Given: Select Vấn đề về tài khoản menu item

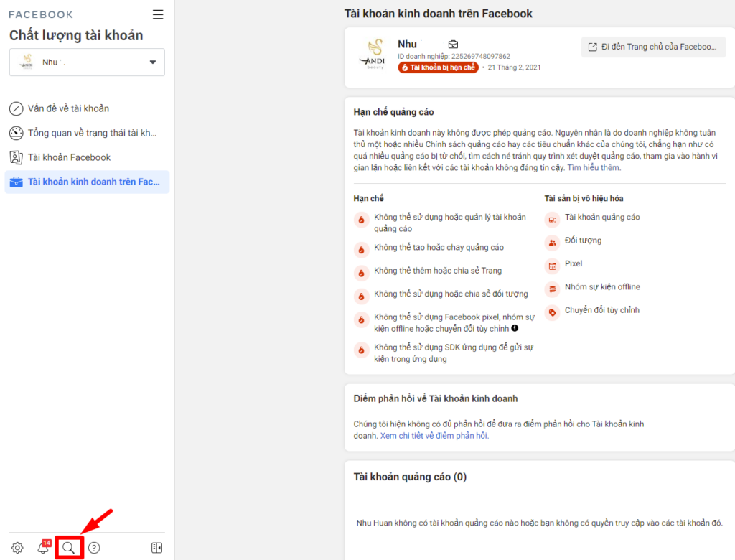Looking at the screenshot, I should (87, 109).
